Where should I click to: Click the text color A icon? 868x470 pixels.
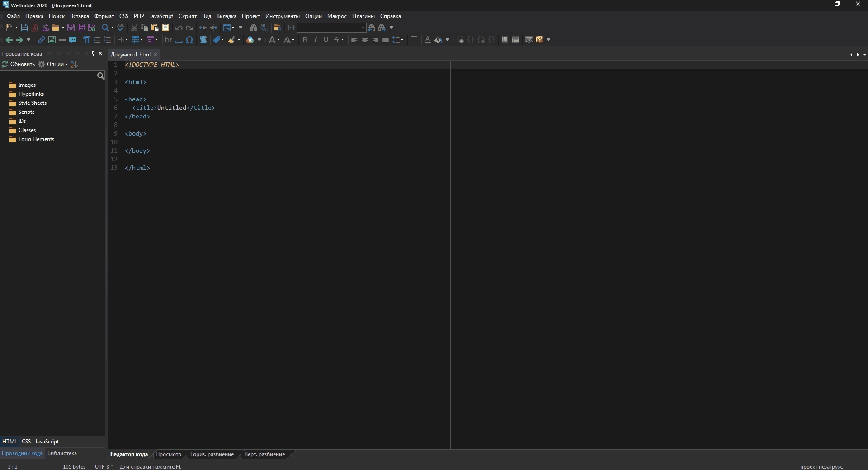pyautogui.click(x=428, y=40)
